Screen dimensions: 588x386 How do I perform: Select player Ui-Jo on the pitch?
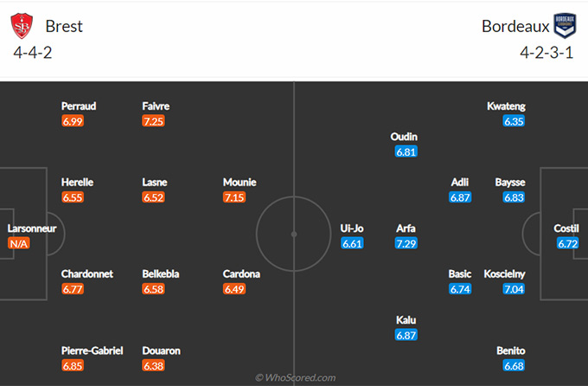pos(352,228)
